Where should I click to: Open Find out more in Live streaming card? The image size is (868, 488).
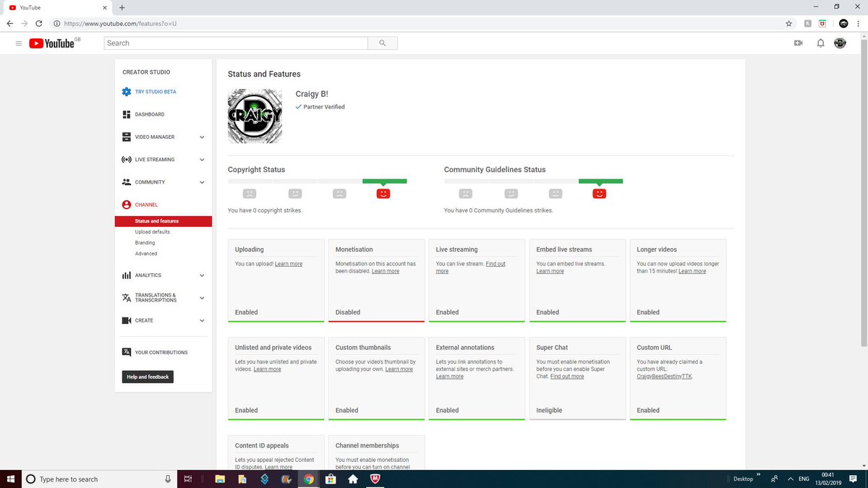click(470, 267)
